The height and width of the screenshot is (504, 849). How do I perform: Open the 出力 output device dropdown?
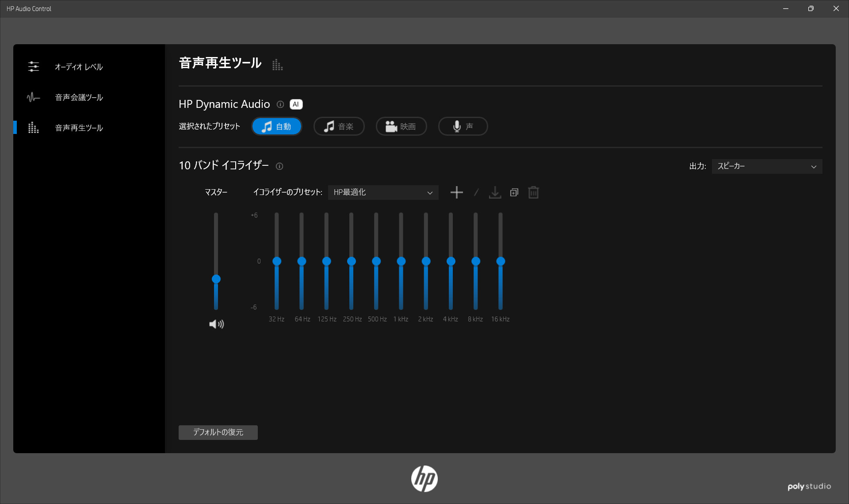[766, 166]
